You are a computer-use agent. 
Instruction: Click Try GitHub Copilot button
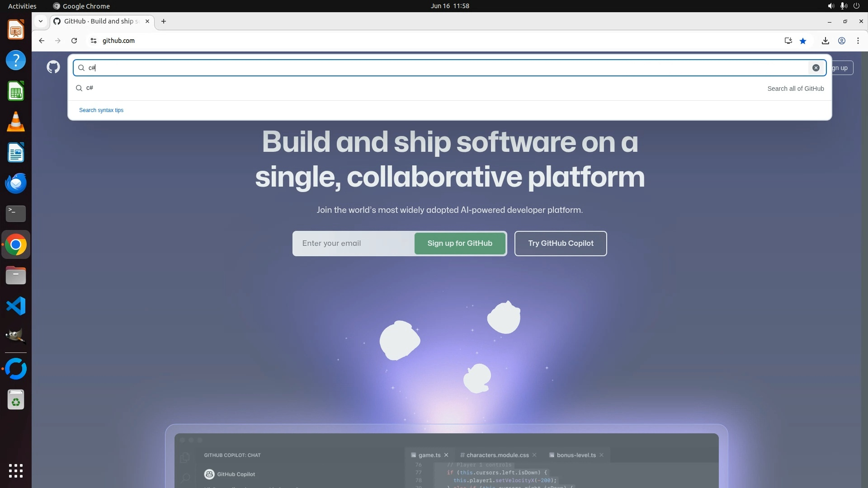(560, 244)
